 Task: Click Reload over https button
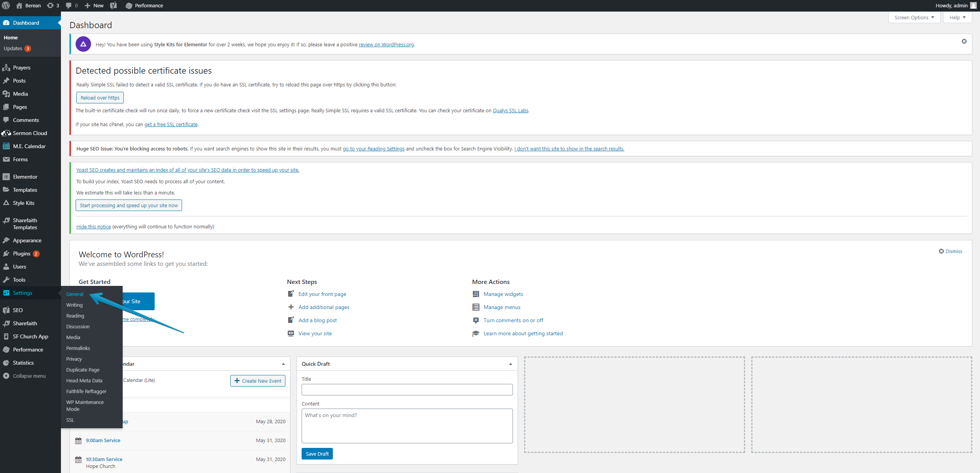(x=100, y=98)
